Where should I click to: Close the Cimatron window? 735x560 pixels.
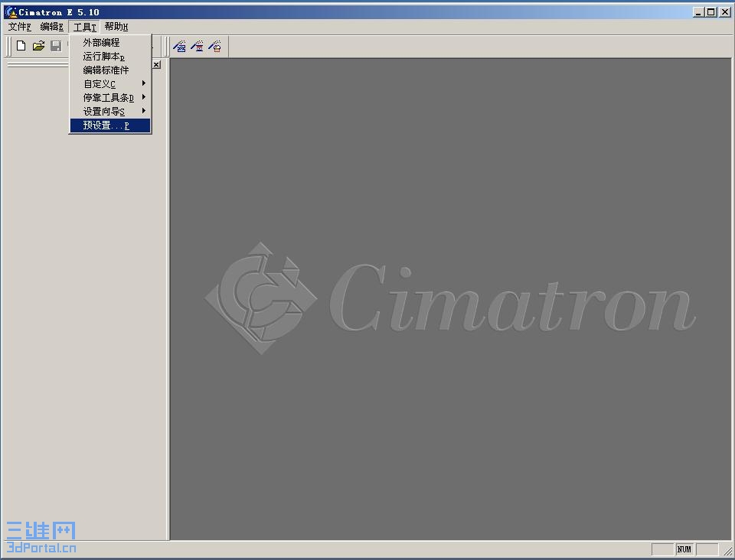pyautogui.click(x=725, y=12)
